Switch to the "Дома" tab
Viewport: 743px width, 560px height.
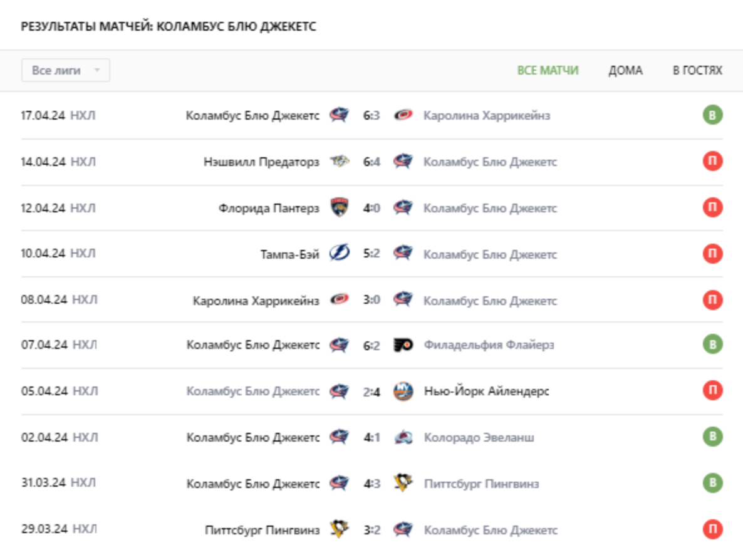[x=625, y=70]
